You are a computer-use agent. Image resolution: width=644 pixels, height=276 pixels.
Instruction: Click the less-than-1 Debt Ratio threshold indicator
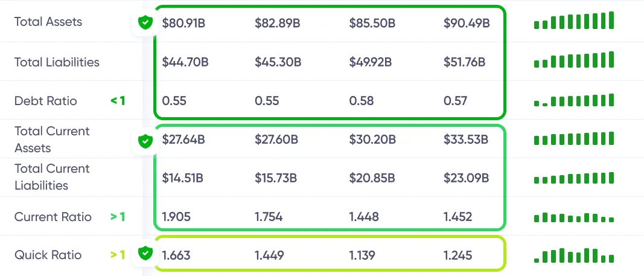[x=118, y=101]
